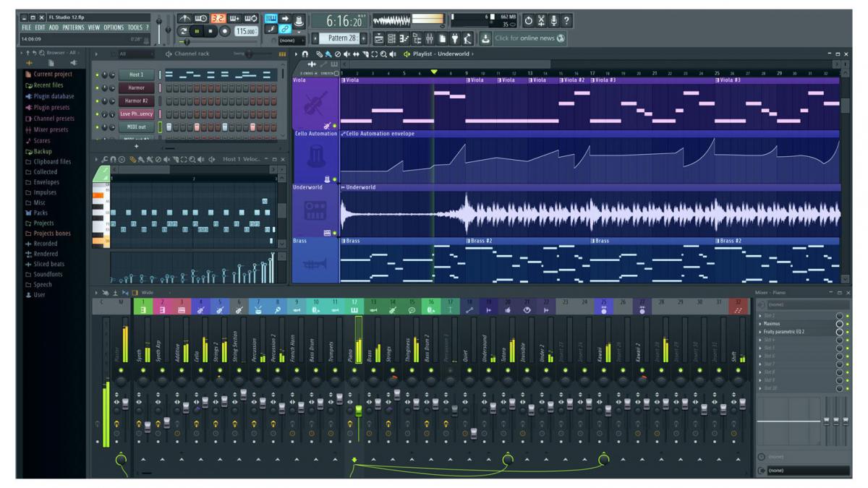The image size is (868, 488).
Task: Open the browser options arrow menu
Action: (x=20, y=53)
